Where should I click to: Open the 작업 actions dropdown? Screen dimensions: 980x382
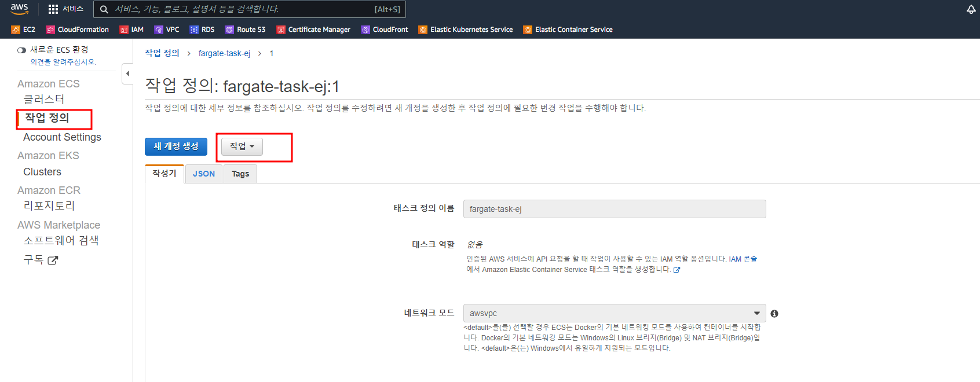point(242,146)
